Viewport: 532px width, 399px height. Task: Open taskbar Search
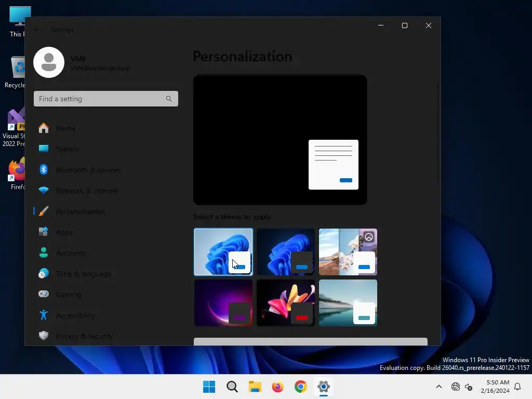232,387
